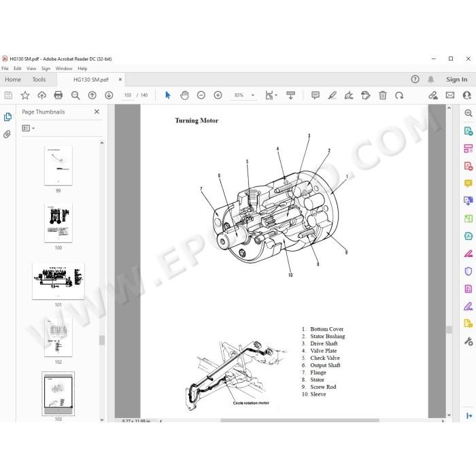Send file by email envelope
Image resolution: width=476 pixels, height=476 pixels.
pos(450,95)
